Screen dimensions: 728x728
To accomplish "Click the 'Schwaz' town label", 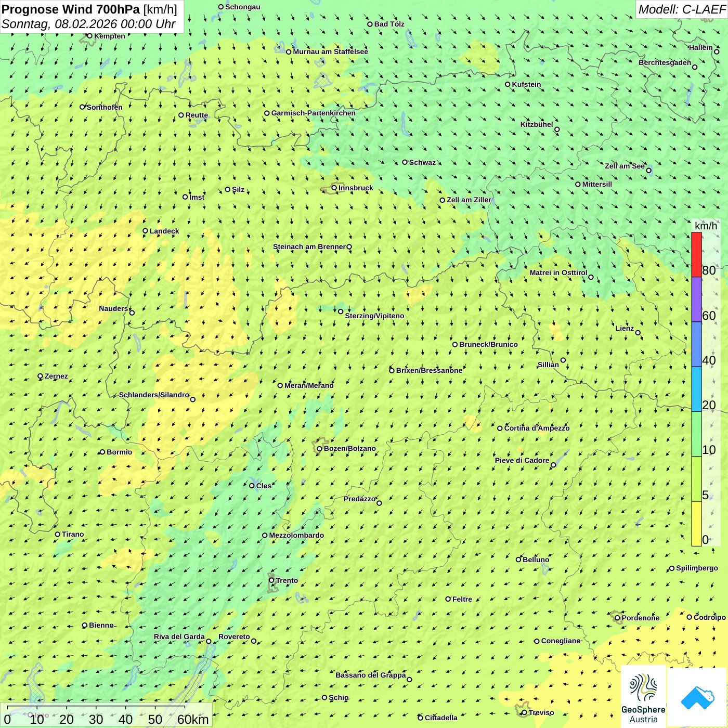I will pyautogui.click(x=422, y=162).
